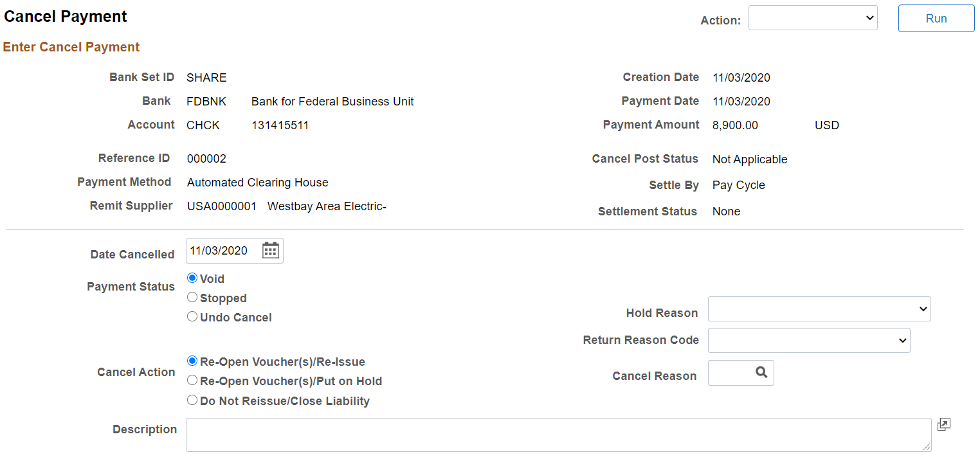Select the Void payment status
The height and width of the screenshot is (459, 980).
click(192, 278)
